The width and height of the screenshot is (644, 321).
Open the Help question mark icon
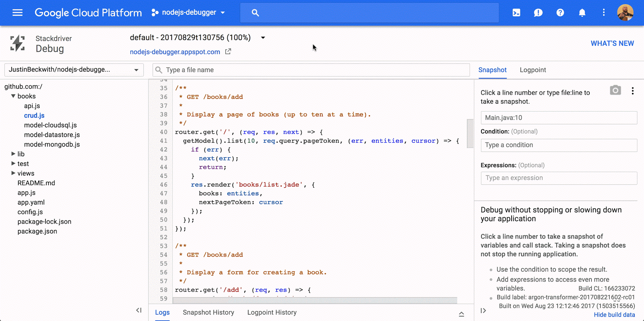point(560,13)
